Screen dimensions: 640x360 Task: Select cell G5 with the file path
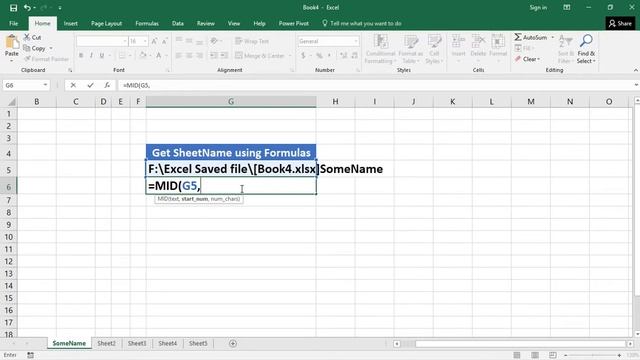[231, 169]
